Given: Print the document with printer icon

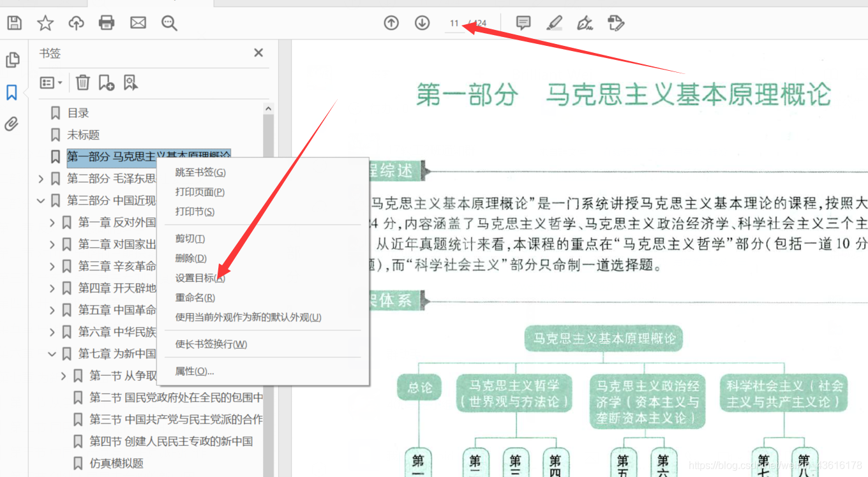Looking at the screenshot, I should coord(107,24).
